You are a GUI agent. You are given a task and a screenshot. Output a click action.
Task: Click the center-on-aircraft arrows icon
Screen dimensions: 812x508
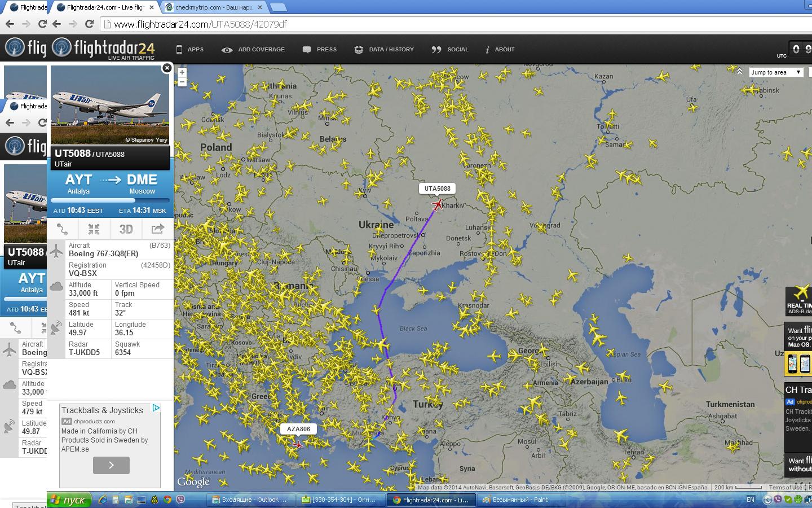pos(94,229)
